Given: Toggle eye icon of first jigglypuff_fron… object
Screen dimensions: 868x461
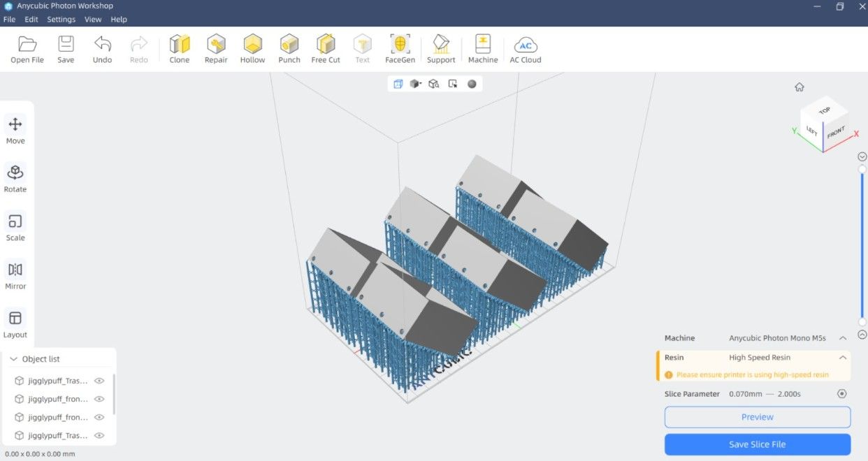Looking at the screenshot, I should [99, 399].
